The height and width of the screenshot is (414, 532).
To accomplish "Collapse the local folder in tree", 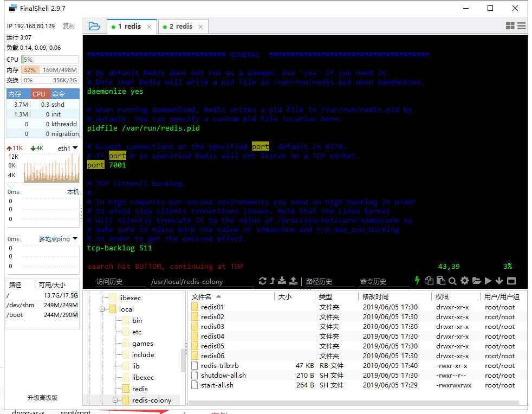I will click(102, 309).
